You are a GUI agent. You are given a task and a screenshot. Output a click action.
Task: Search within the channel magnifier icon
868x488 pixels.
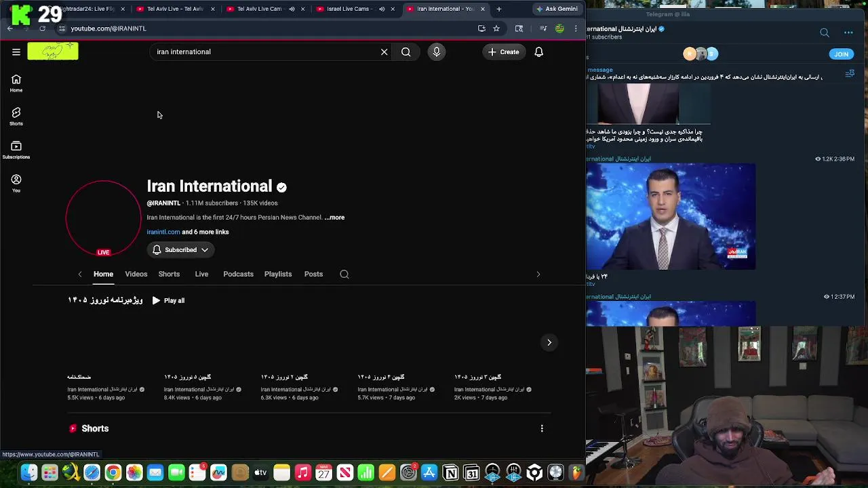(344, 274)
